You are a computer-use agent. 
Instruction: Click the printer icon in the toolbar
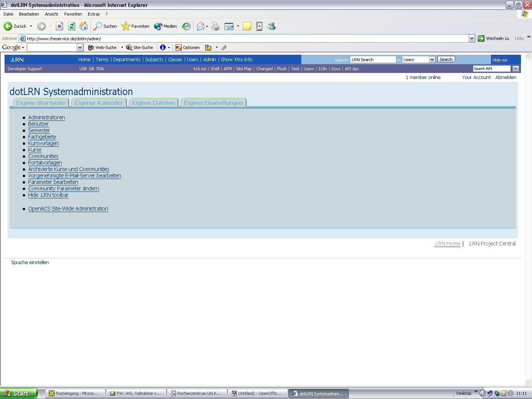(215, 26)
